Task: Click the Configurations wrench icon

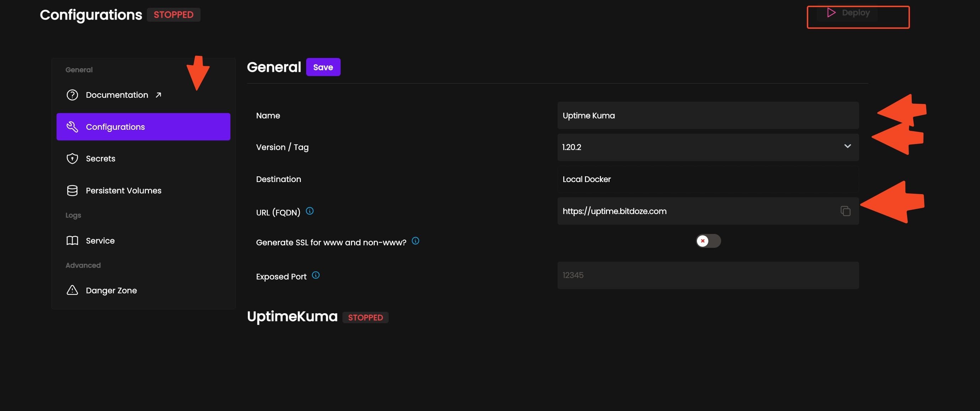Action: pyautogui.click(x=72, y=127)
